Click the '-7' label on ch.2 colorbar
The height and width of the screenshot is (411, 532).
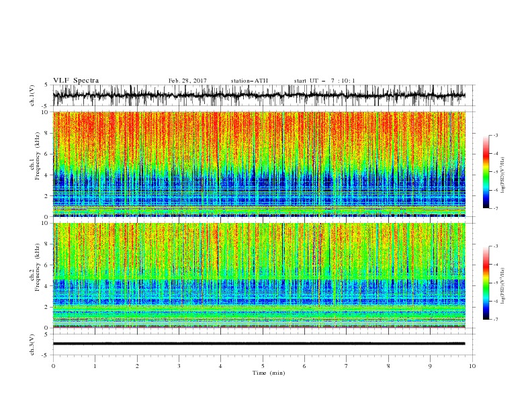[x=495, y=319]
